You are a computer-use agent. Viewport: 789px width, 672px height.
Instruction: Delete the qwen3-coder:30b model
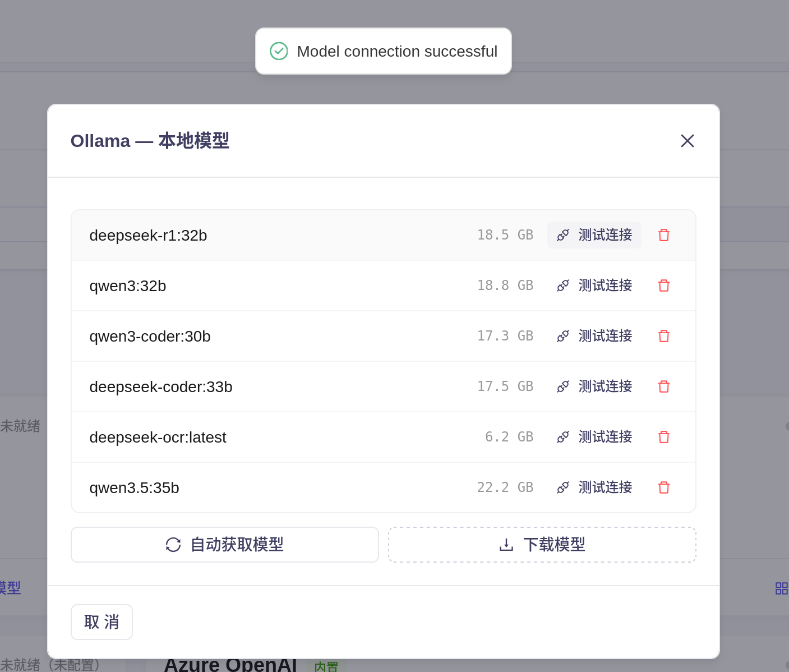664,336
